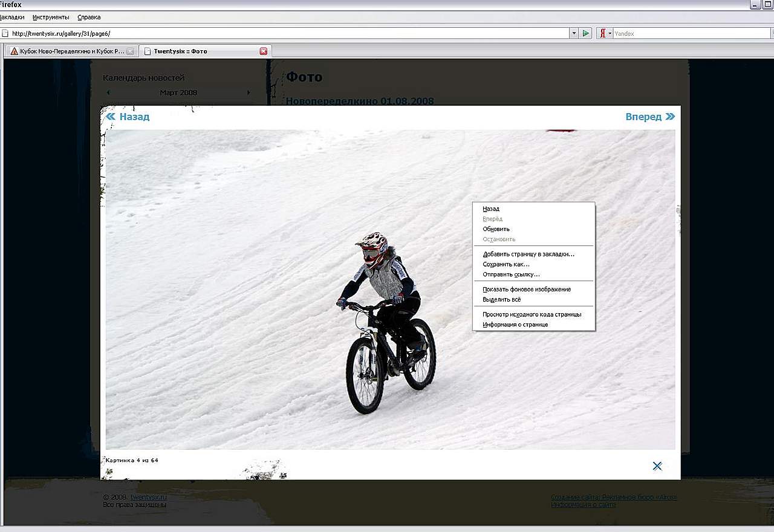The height and width of the screenshot is (532, 774).
Task: Switch to the Кубок Ново-Переделкино tab
Action: [x=71, y=51]
